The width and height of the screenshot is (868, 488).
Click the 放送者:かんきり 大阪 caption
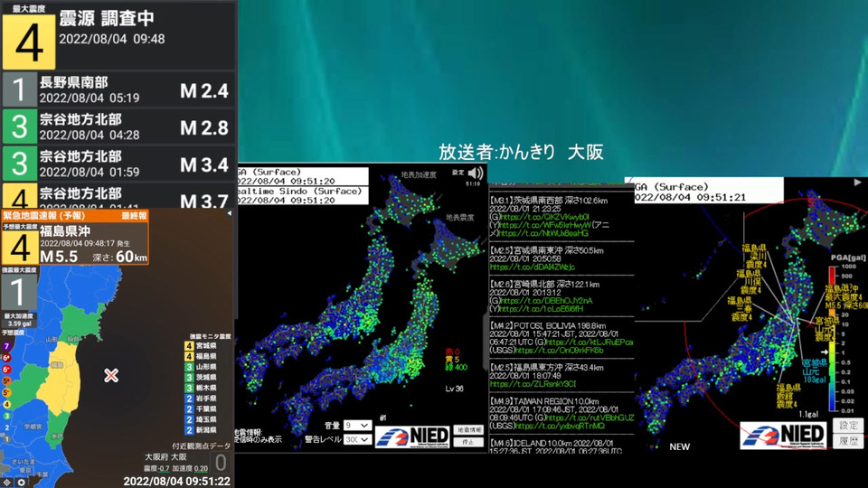tap(521, 152)
